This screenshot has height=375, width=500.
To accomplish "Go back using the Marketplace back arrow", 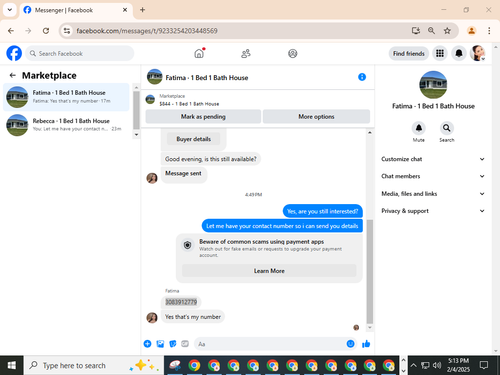I will click(13, 75).
